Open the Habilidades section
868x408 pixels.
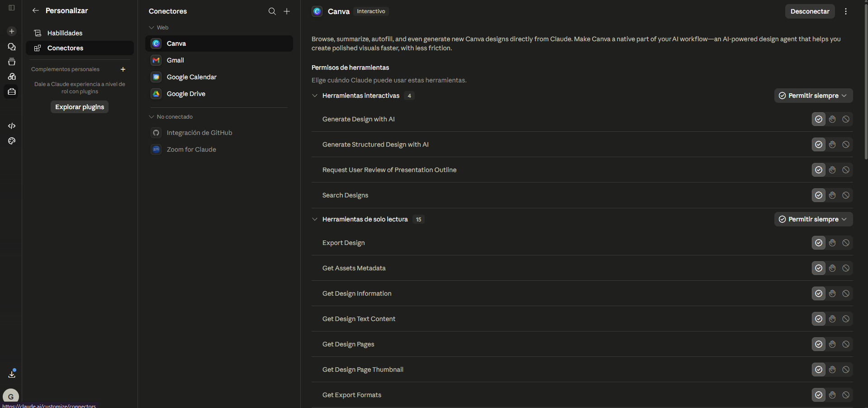coord(80,33)
